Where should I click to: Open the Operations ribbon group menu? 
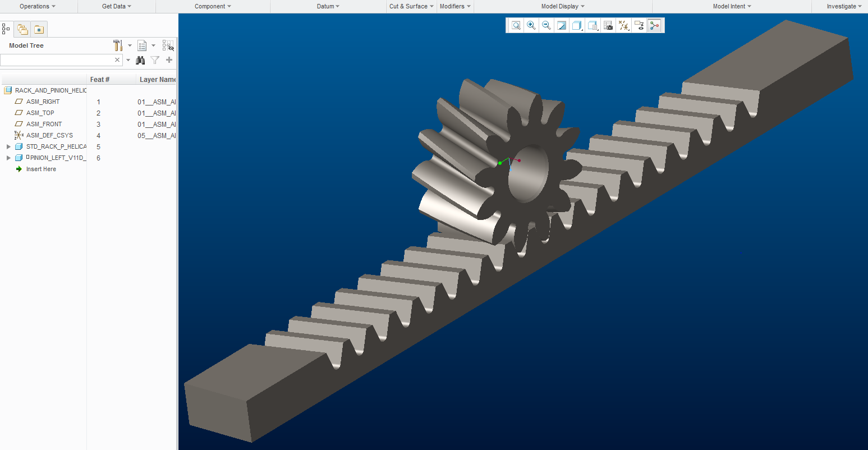click(x=38, y=6)
